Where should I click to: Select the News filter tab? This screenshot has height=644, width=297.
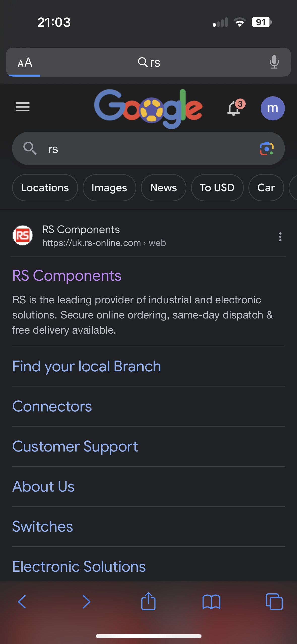pyautogui.click(x=163, y=188)
